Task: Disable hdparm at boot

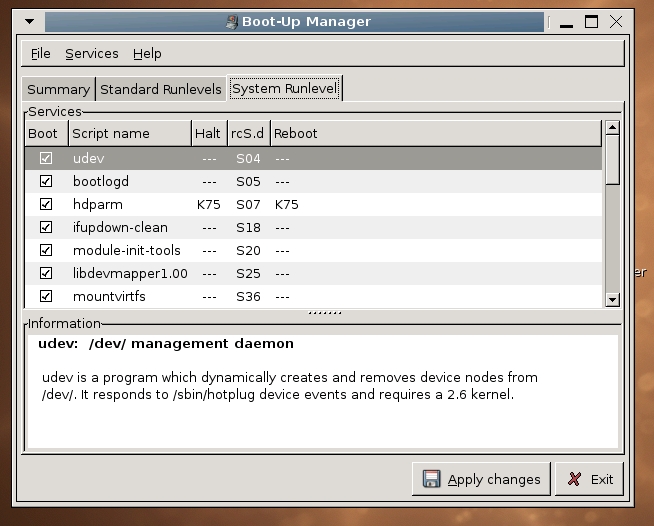Action: click(45, 204)
